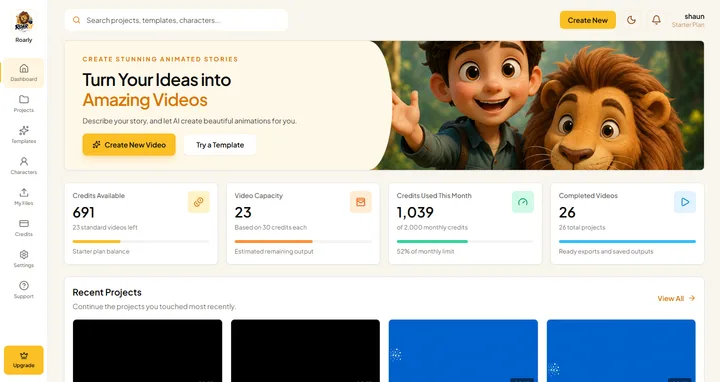Open the last blue project thumbnail
The image size is (720, 382).
tap(621, 351)
